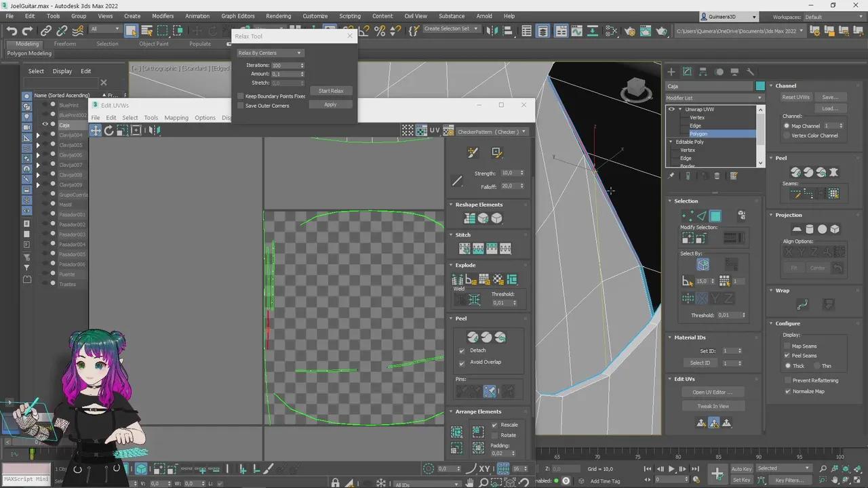
Task: Select the Move tool in Edit UVWs toolbar
Action: 96,130
